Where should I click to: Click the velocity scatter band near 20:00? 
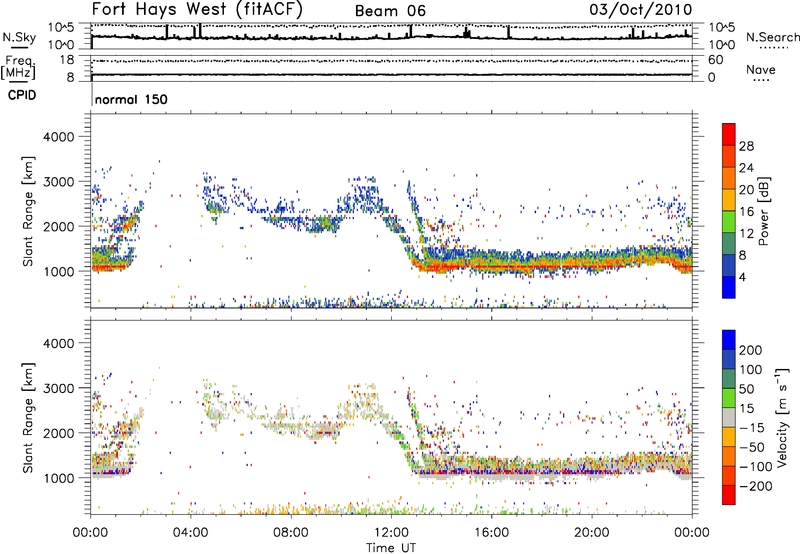click(x=592, y=465)
